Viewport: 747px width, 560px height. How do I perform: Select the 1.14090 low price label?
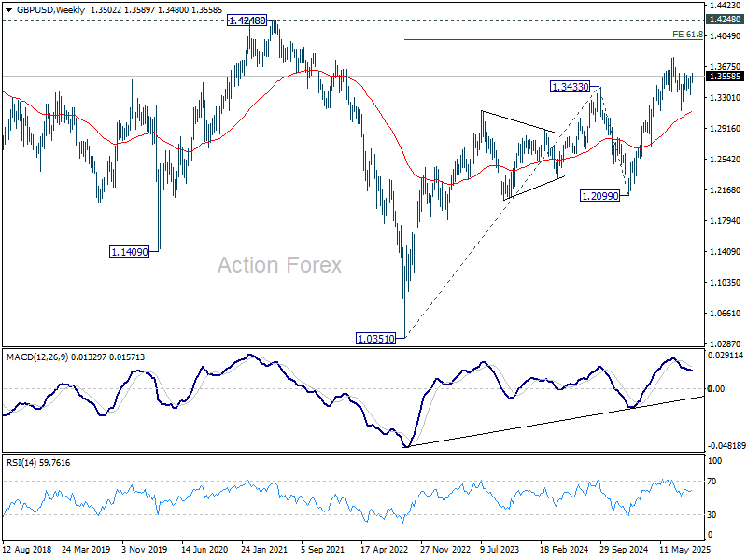tap(129, 252)
